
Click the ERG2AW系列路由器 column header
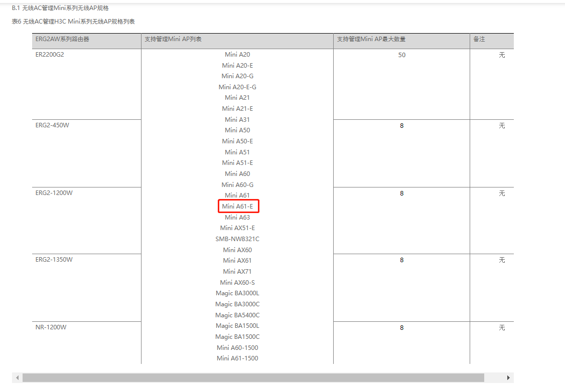(86, 41)
